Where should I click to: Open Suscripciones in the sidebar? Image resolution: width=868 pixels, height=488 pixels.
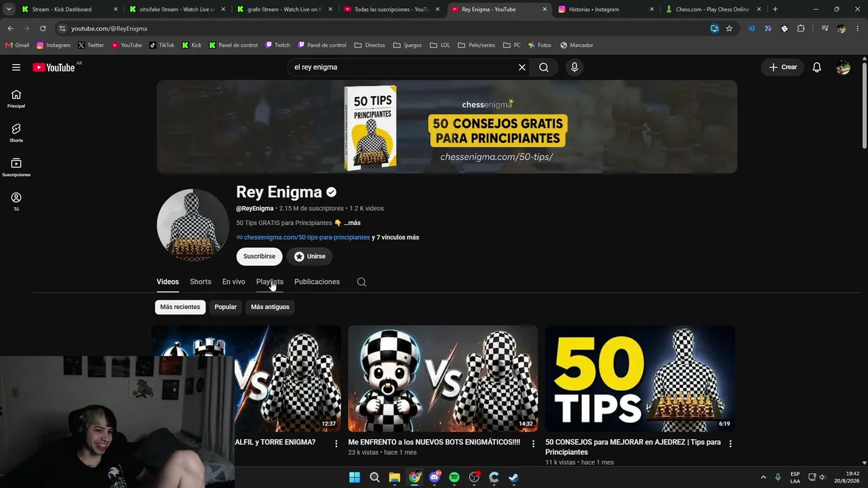[x=16, y=167]
